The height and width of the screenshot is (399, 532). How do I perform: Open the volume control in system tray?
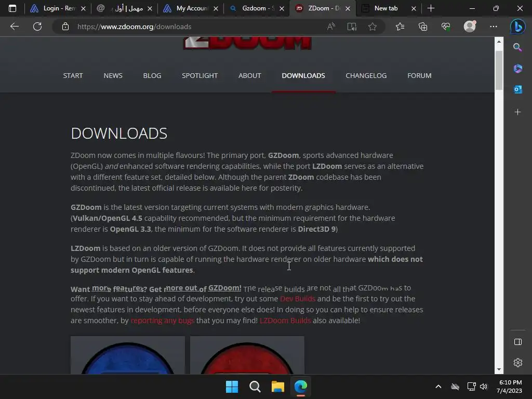point(484,387)
